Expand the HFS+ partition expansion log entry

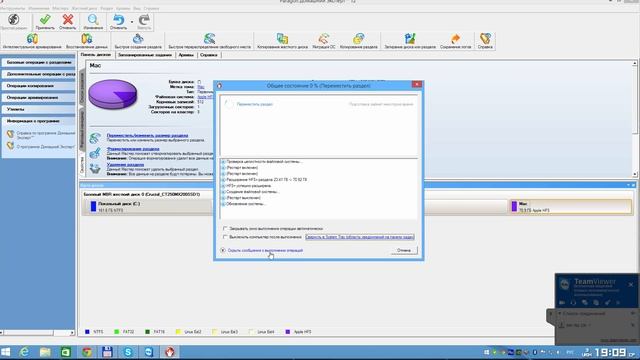223,180
